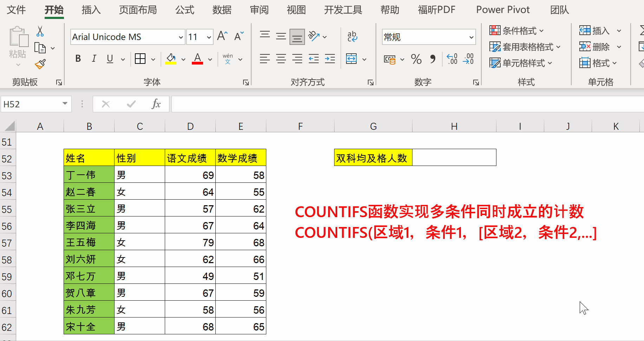Open the font name dropdown
Screen dimensions: 644x341
click(180, 37)
